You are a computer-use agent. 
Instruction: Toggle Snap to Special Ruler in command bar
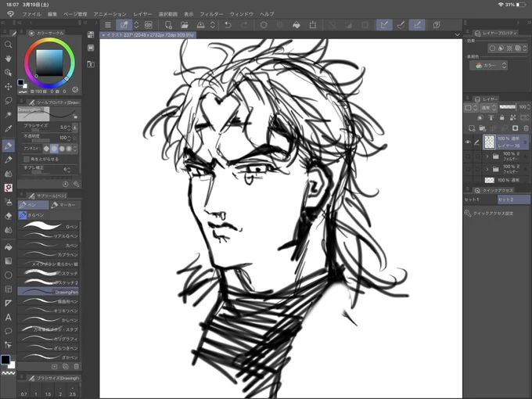pos(401,25)
